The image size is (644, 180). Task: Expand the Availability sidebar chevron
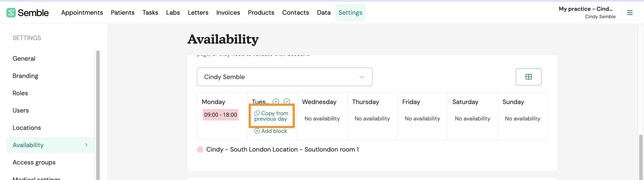[86, 145]
